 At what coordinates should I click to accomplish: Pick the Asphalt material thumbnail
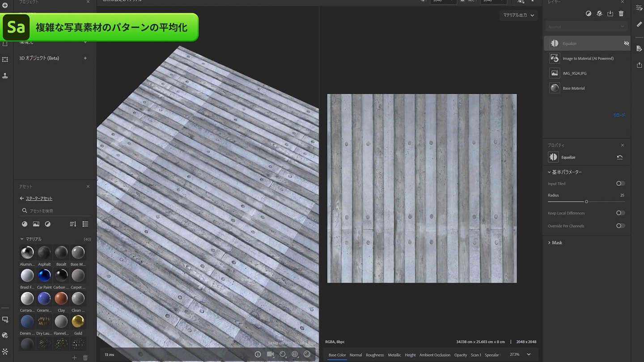(x=44, y=253)
